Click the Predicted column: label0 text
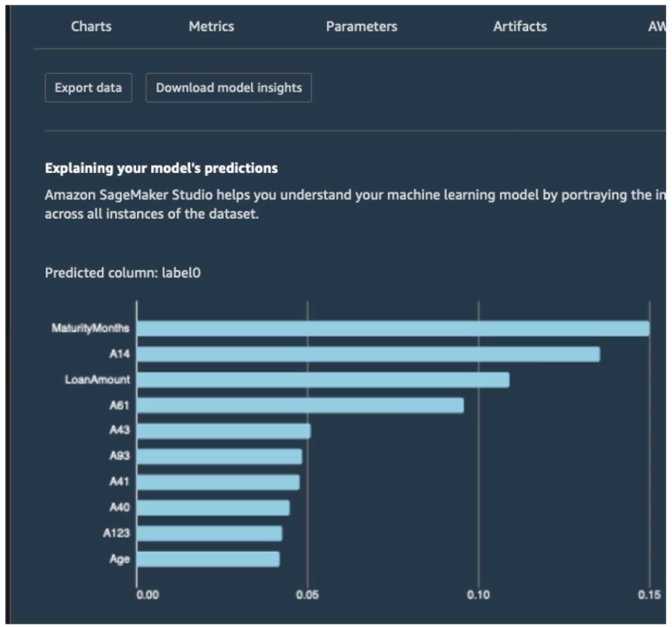The height and width of the screenshot is (627, 672). [x=123, y=273]
